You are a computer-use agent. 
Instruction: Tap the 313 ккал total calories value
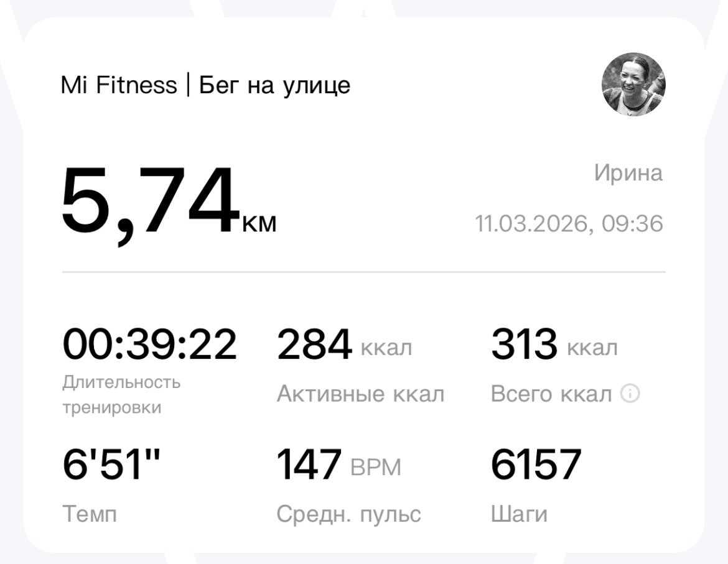(x=554, y=344)
